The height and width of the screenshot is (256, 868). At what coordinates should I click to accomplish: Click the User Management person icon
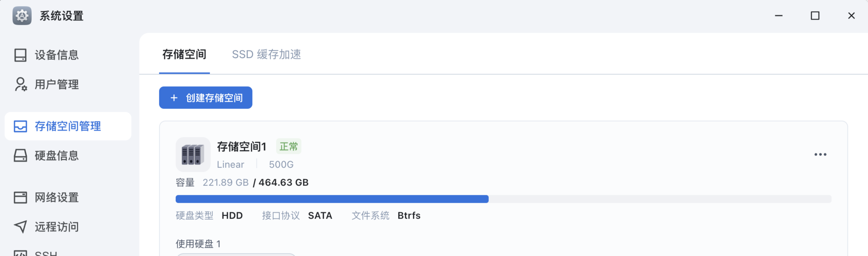point(21,84)
